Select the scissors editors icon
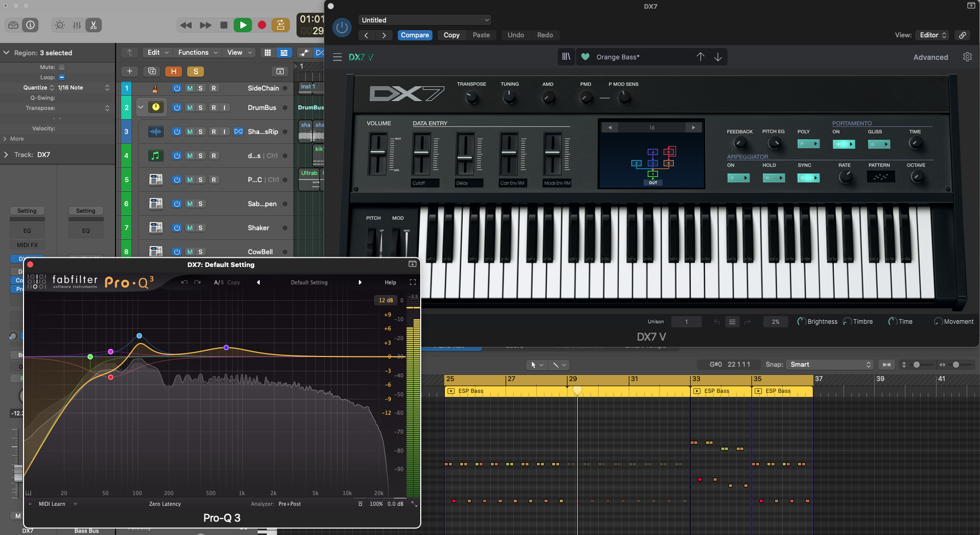The width and height of the screenshot is (980, 535). click(94, 25)
